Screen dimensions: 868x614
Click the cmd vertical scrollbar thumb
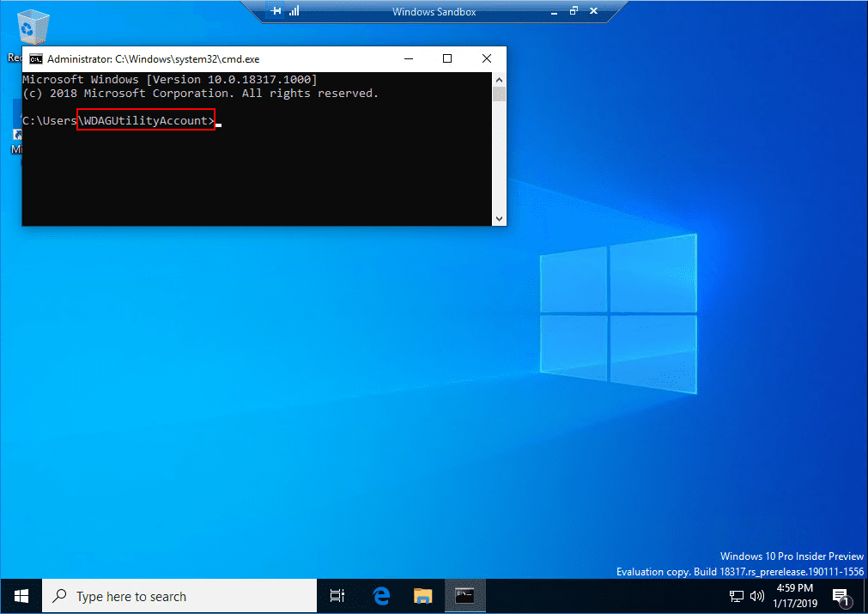[500, 94]
